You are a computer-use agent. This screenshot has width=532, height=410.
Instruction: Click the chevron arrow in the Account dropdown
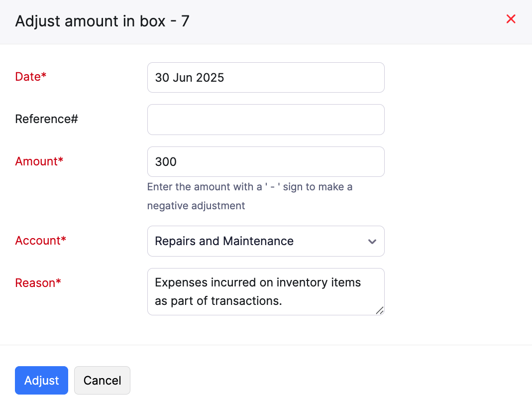coord(372,242)
